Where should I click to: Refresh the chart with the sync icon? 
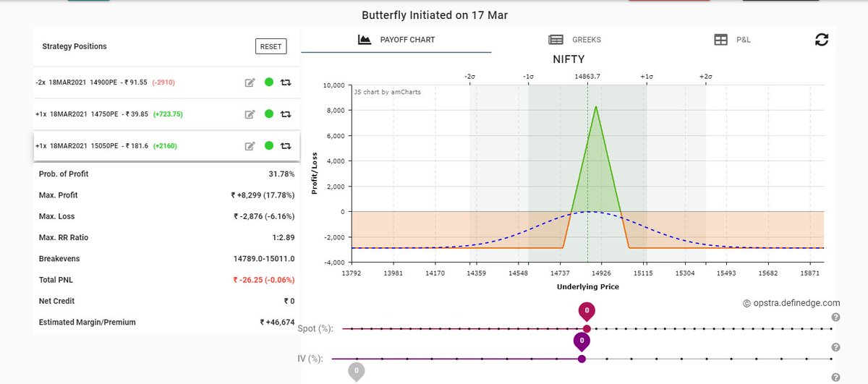click(821, 40)
